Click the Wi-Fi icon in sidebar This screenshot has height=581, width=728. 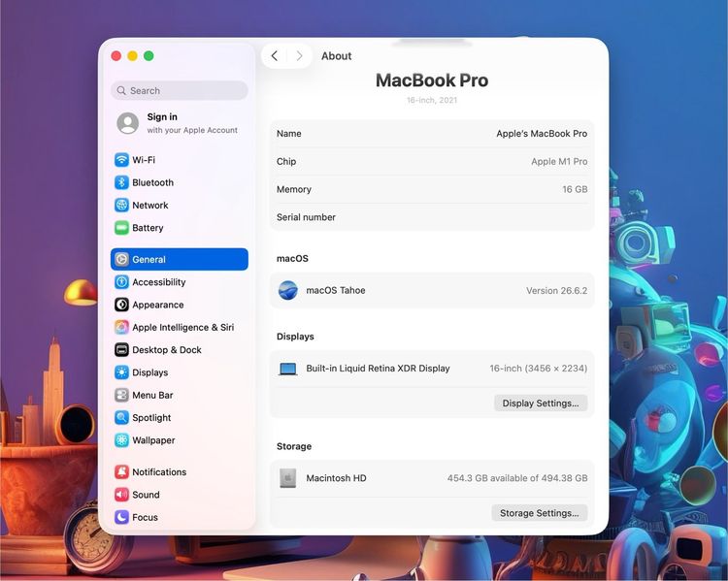pyautogui.click(x=121, y=160)
